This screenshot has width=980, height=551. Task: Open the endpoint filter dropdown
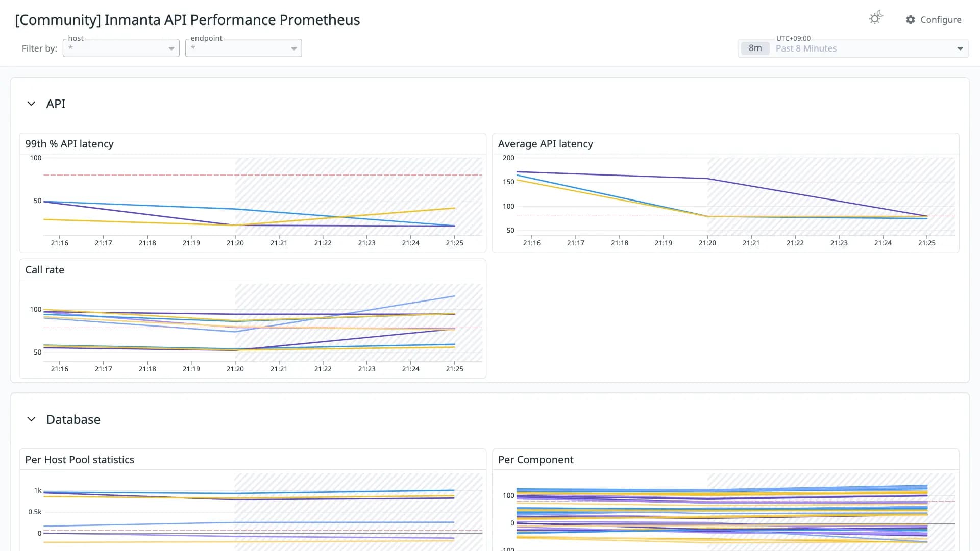[243, 48]
